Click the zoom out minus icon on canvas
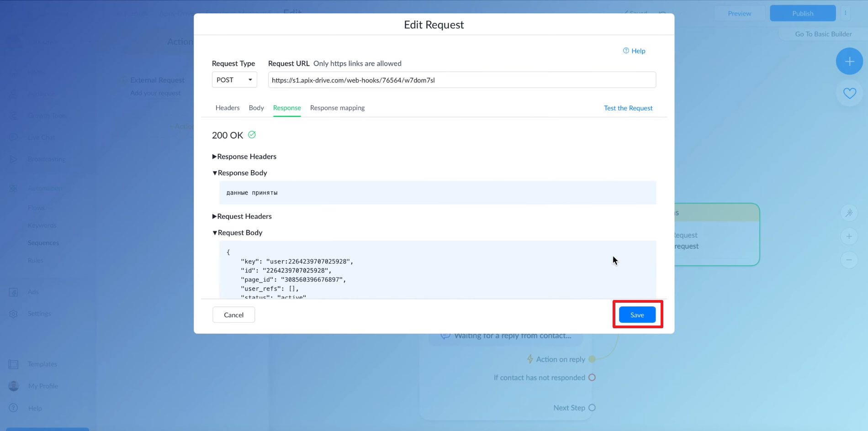Screen dimensions: 868x431 click(849, 260)
